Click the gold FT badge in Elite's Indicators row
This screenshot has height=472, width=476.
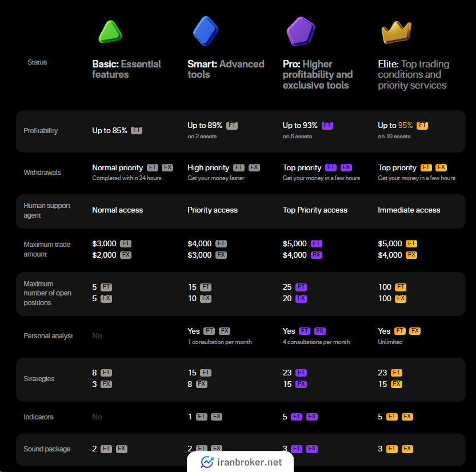392,417
